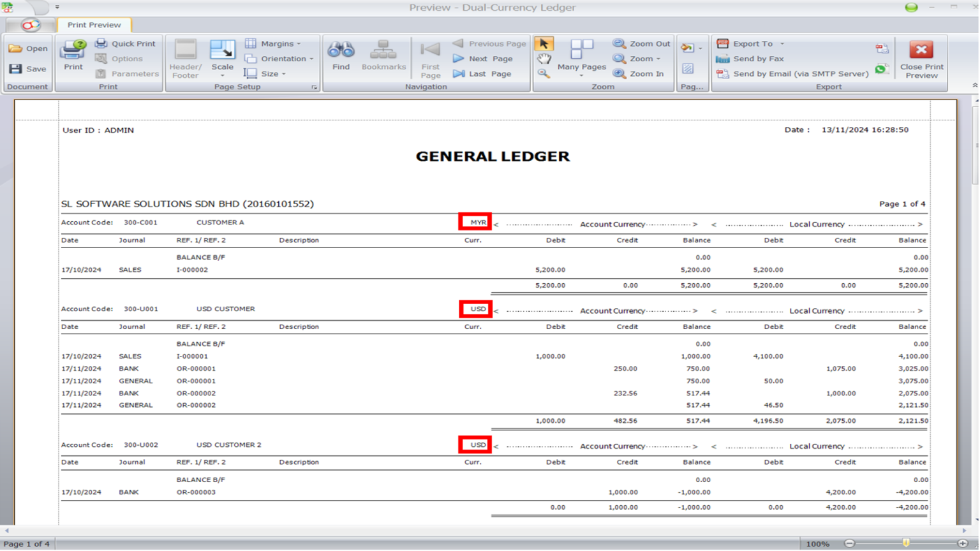The height and width of the screenshot is (551, 980).
Task: Open the Scale tool
Action: 222,57
